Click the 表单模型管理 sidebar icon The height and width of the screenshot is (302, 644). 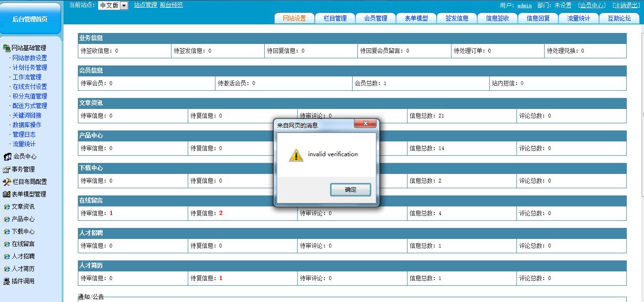click(x=7, y=194)
